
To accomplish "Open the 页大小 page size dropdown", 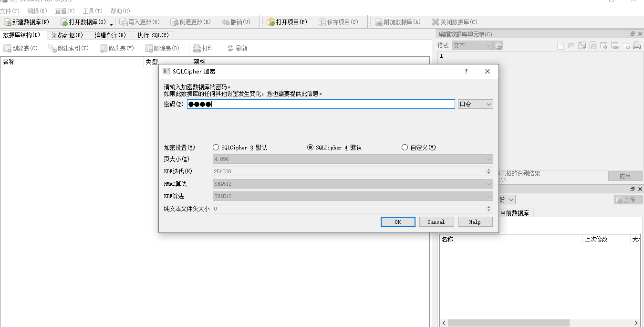I will 353,159.
